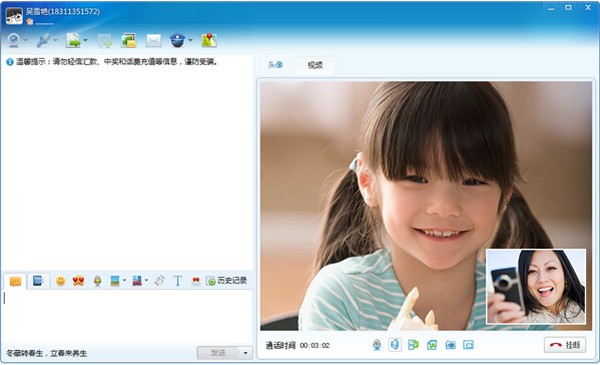Click the contact name with phone number 18311351572
This screenshot has height=365, width=600.
click(x=63, y=11)
